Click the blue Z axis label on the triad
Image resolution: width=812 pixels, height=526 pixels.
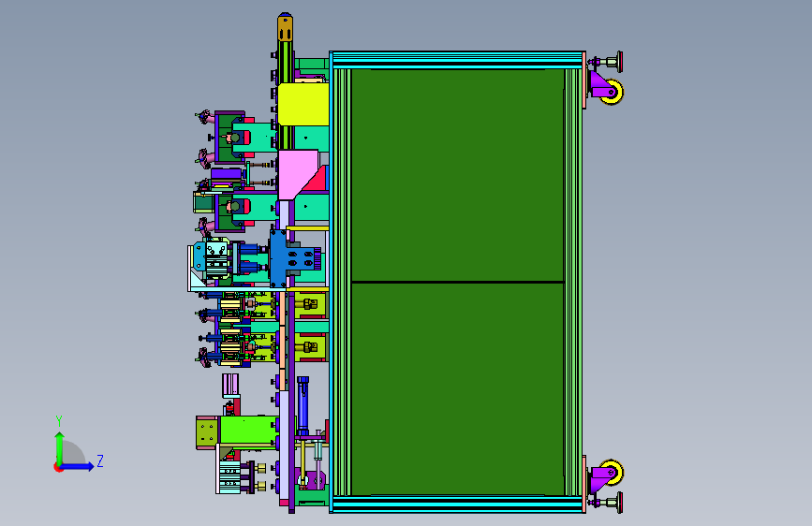tap(100, 460)
